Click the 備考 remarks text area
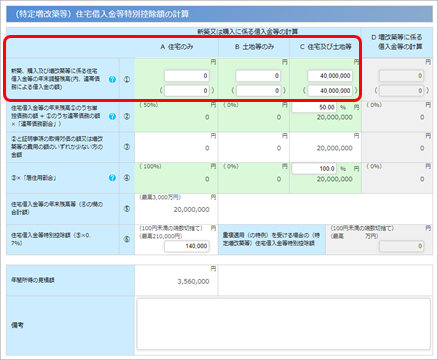This screenshot has height=360, width=438. [284, 324]
